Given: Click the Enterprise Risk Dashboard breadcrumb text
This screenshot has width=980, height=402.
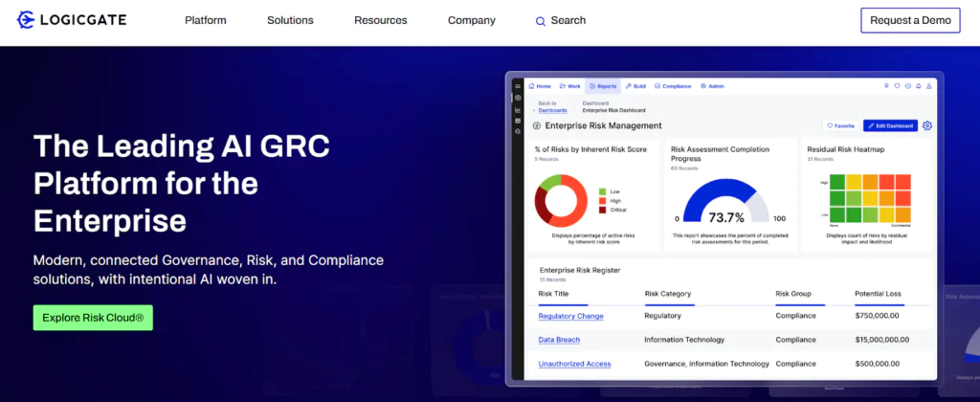Looking at the screenshot, I should point(613,111).
